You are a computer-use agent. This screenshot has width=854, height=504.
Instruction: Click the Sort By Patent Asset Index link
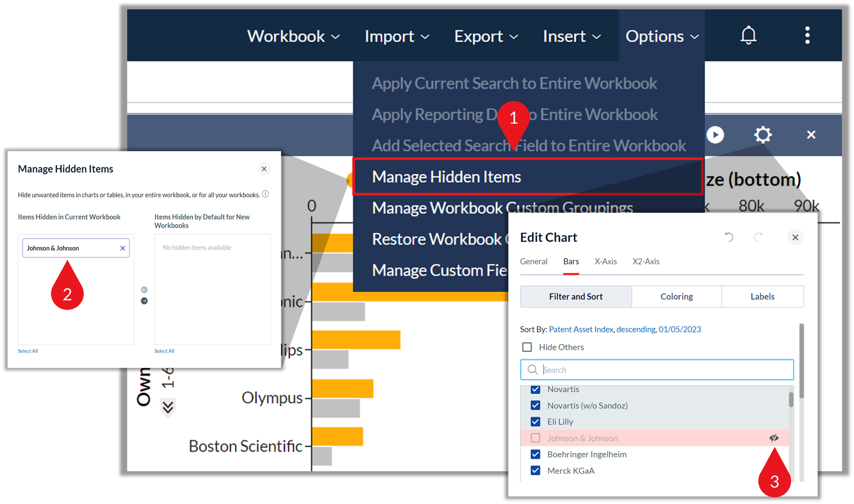click(625, 329)
